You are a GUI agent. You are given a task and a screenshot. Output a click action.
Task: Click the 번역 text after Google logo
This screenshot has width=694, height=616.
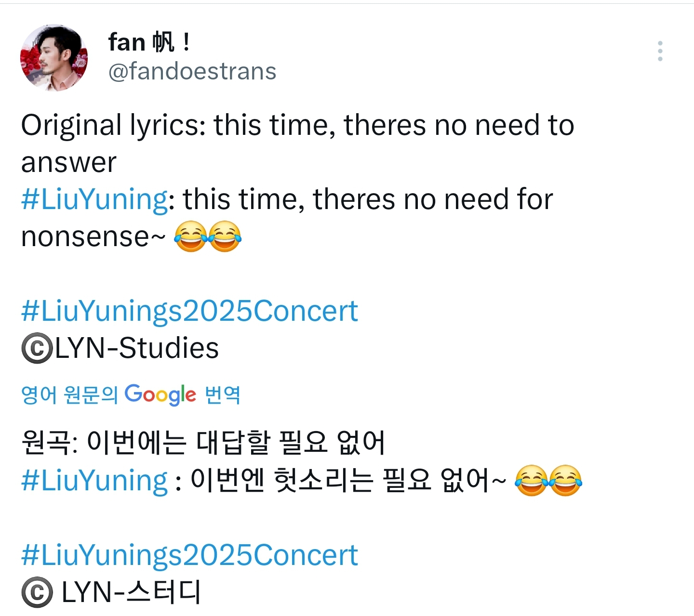[x=223, y=395]
